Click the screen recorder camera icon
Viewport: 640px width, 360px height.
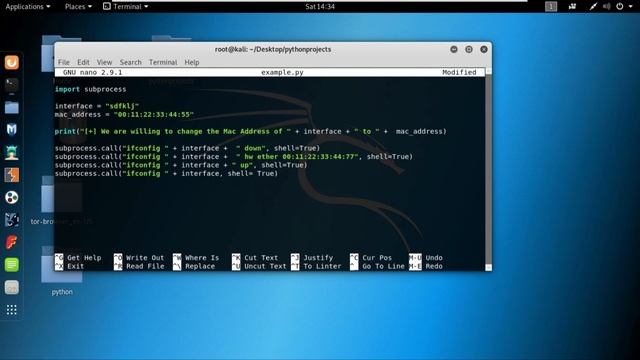[572, 6]
